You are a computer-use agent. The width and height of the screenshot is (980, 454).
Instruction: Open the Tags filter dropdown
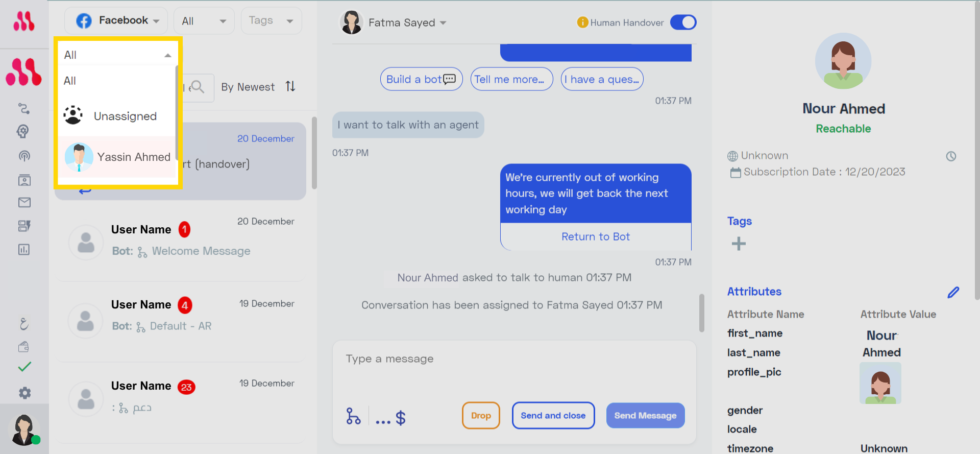click(x=271, y=21)
